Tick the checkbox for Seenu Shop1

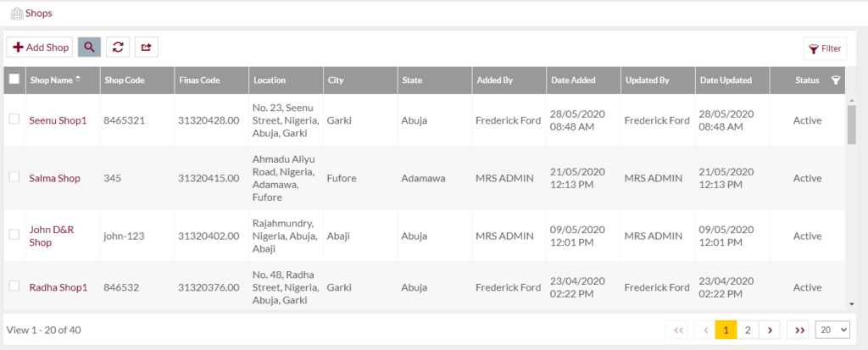coord(14,119)
